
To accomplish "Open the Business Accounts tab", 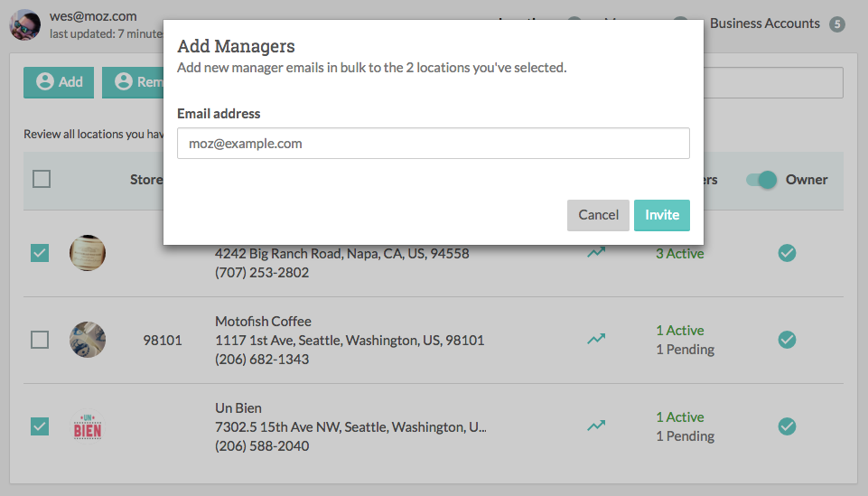I will point(765,23).
